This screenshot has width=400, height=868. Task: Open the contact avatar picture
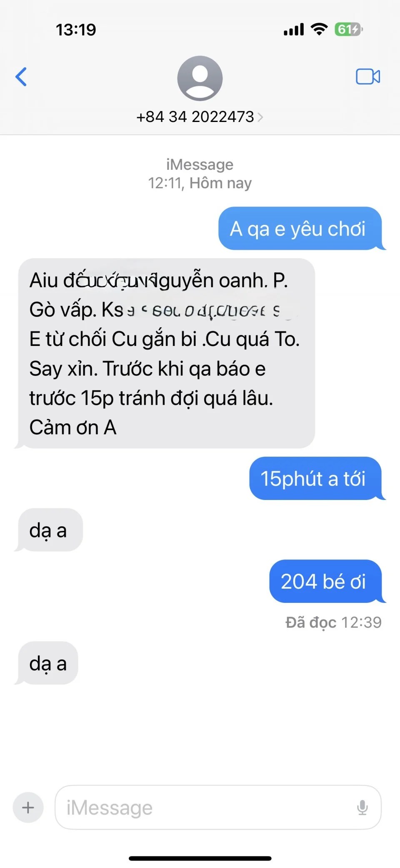click(x=200, y=78)
